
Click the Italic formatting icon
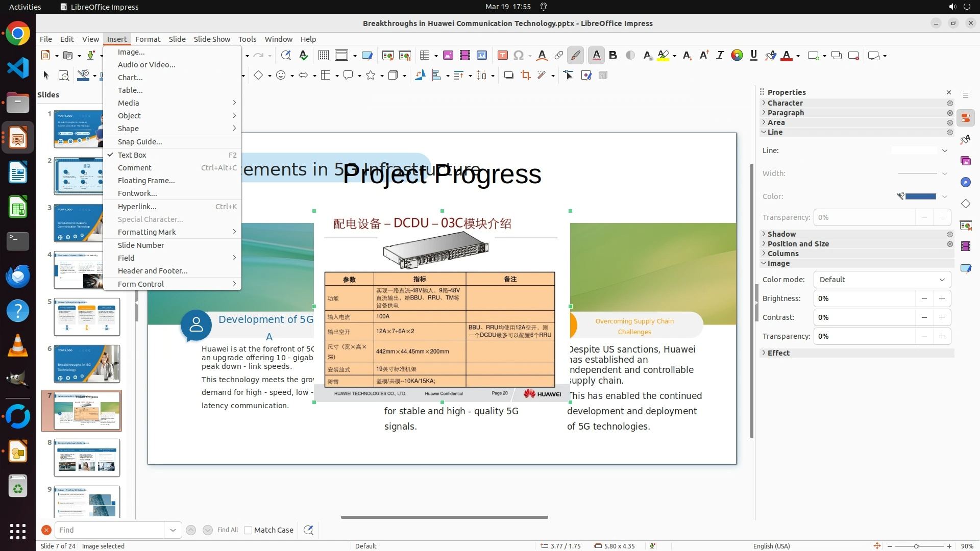(720, 56)
